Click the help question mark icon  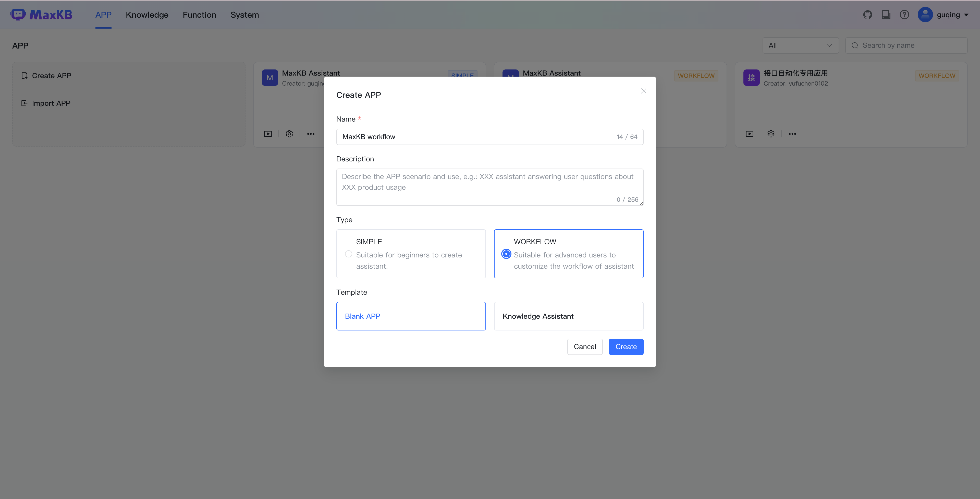[x=904, y=15]
